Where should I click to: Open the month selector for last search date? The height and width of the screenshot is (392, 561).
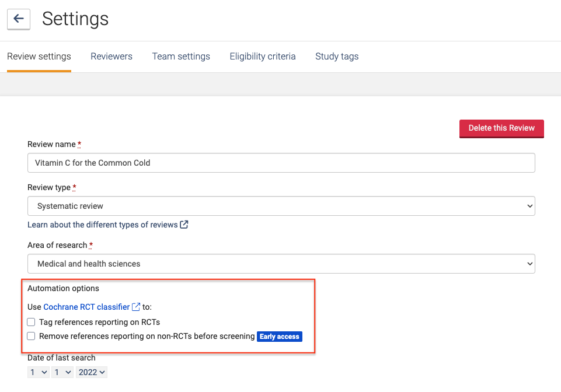tap(62, 372)
